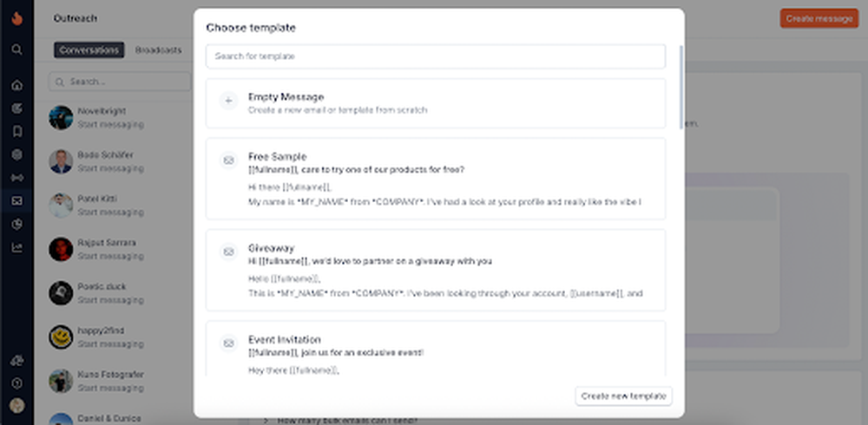Open the line chart analytics sidebar icon
The image size is (868, 425).
pyautogui.click(x=16, y=247)
